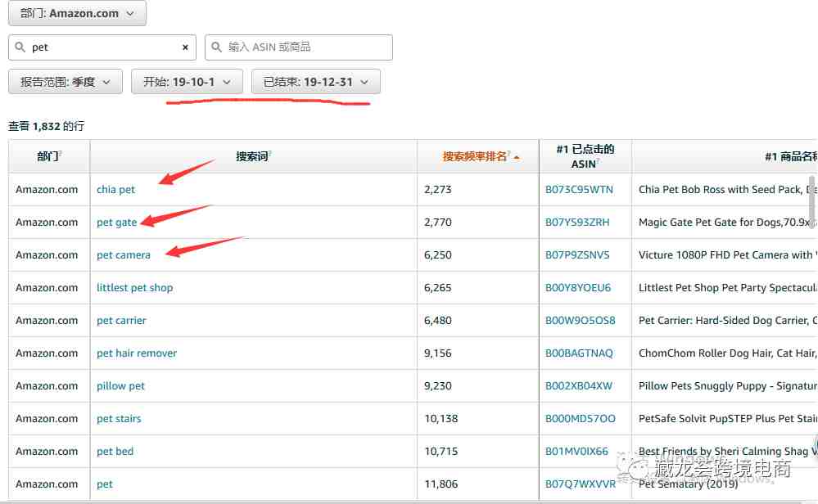This screenshot has height=504, width=818.
Task: Select the search rank value 6,480
Action: [438, 321]
